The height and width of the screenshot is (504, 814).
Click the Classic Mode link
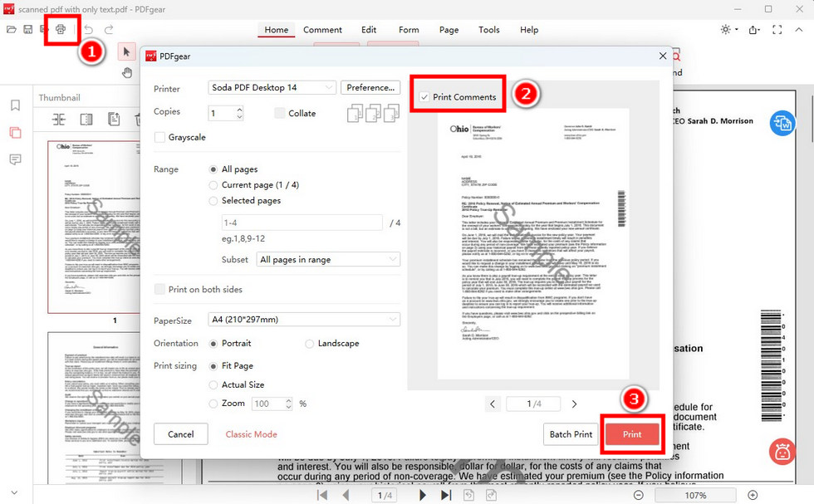pyautogui.click(x=251, y=434)
